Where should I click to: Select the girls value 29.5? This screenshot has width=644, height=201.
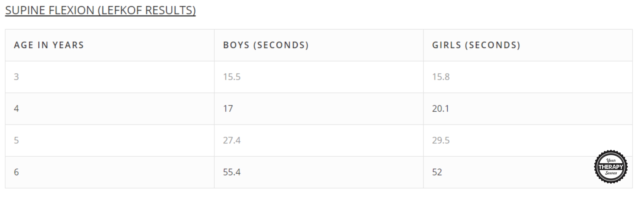pos(441,140)
